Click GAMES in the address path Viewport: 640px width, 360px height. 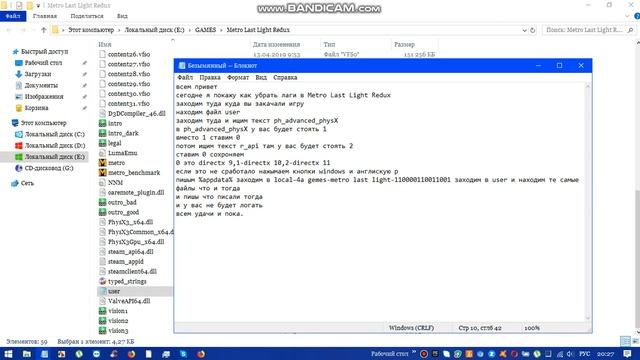(205, 30)
